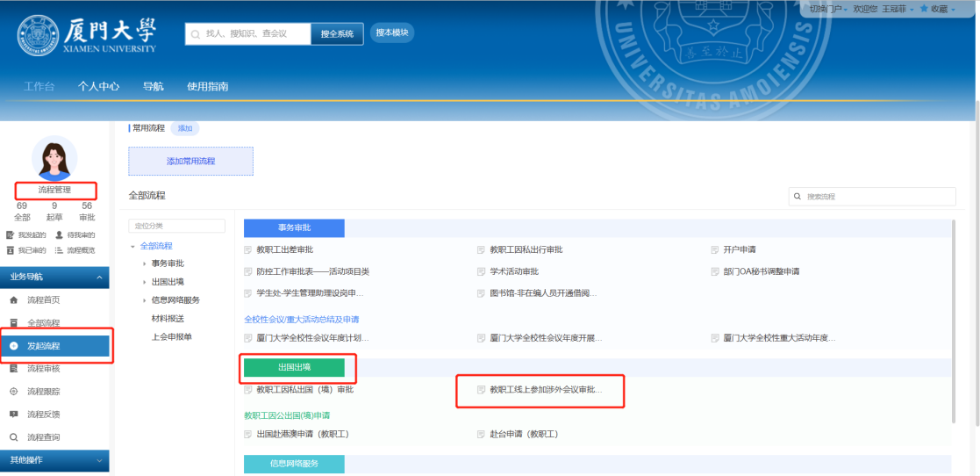980x476 pixels.
Task: Click the user avatar picture
Action: point(54,158)
